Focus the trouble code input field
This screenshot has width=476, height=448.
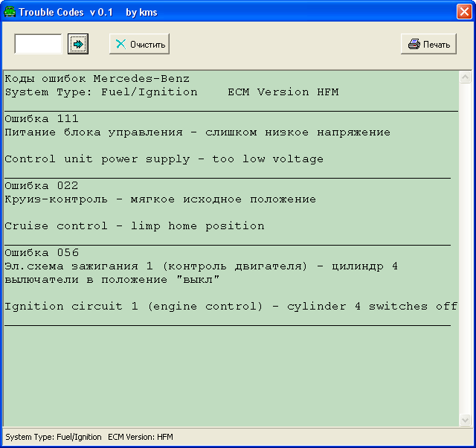[38, 44]
